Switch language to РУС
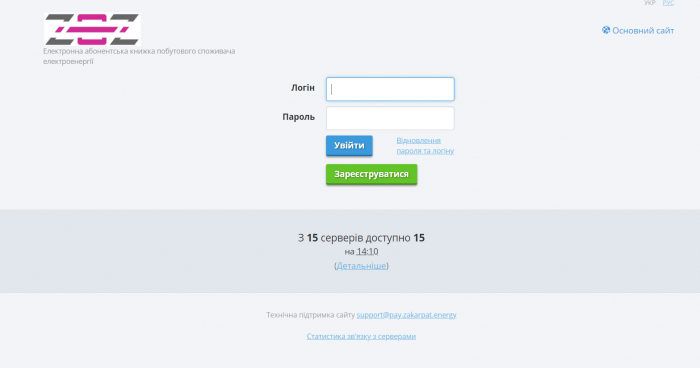Screen dimensions: 700x368 point(668,3)
